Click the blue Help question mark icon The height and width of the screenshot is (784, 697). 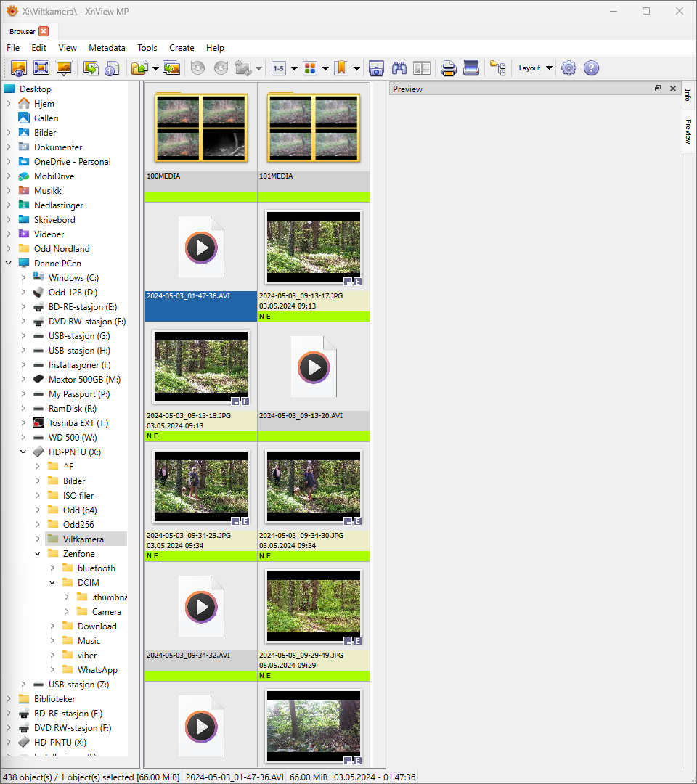[x=591, y=68]
